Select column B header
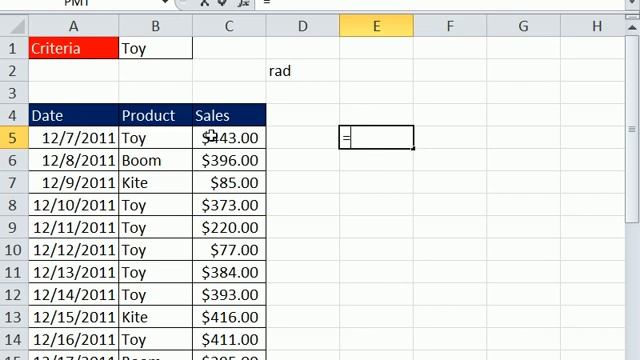Screen dimensions: 640x360 pos(156,26)
